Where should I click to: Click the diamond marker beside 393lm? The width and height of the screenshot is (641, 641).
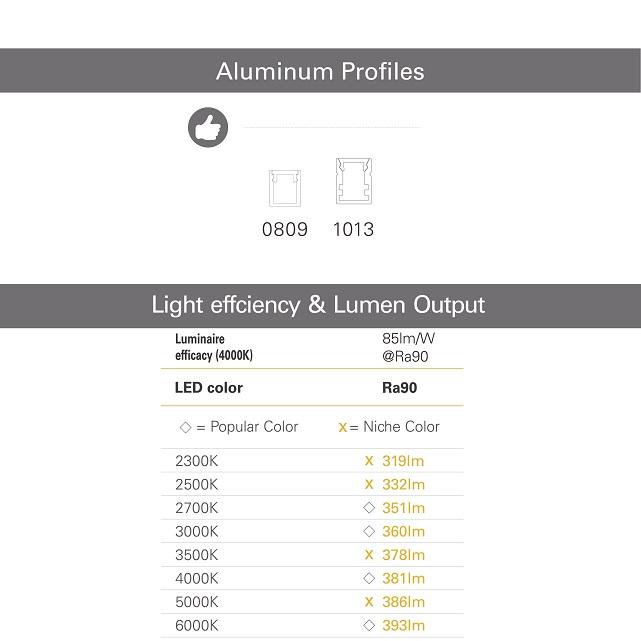point(369,625)
